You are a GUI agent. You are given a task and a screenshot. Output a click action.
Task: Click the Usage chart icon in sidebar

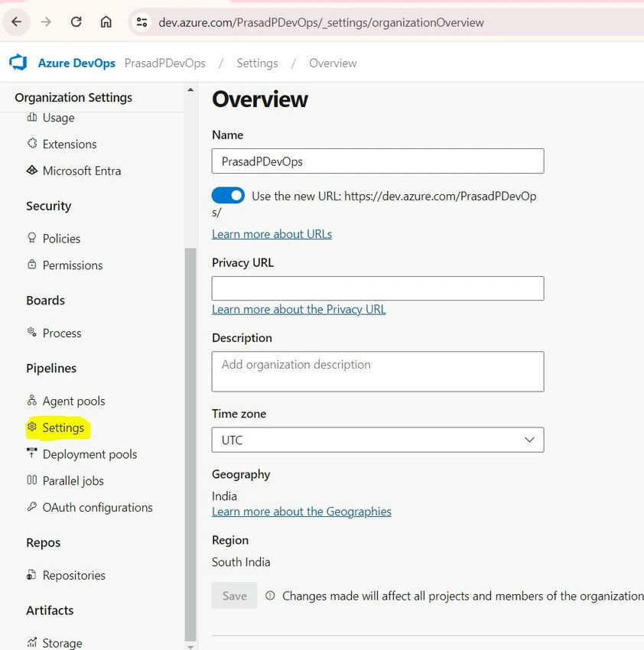32,117
